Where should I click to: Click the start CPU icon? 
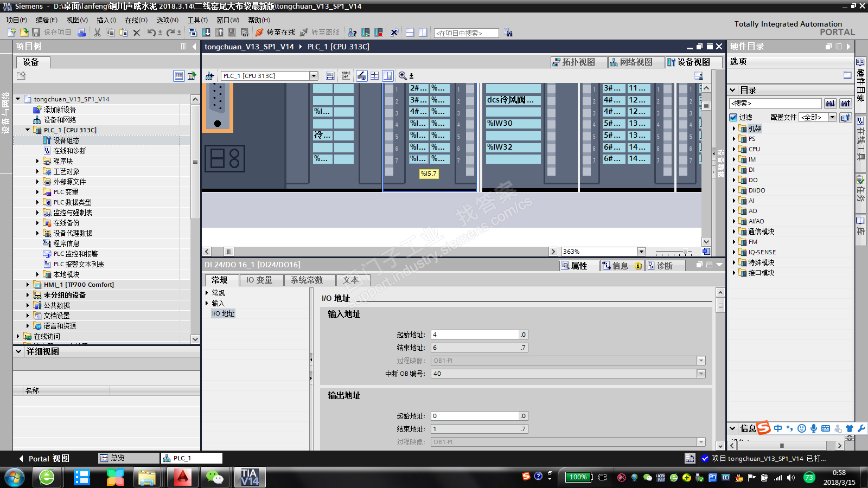(x=366, y=33)
